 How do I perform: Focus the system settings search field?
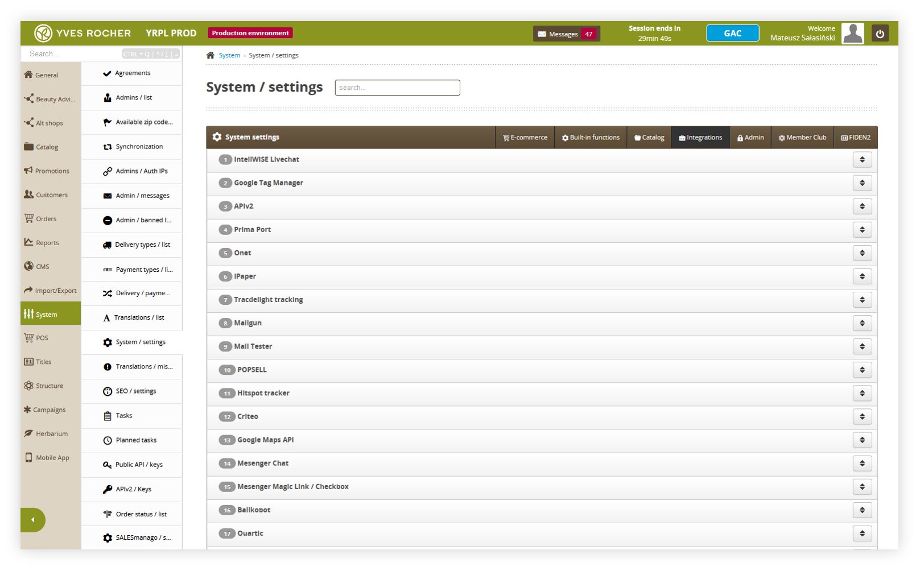tap(397, 88)
